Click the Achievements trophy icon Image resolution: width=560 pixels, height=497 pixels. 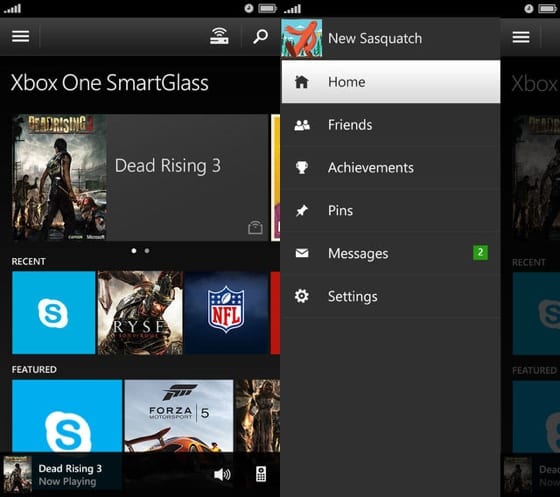tap(302, 167)
